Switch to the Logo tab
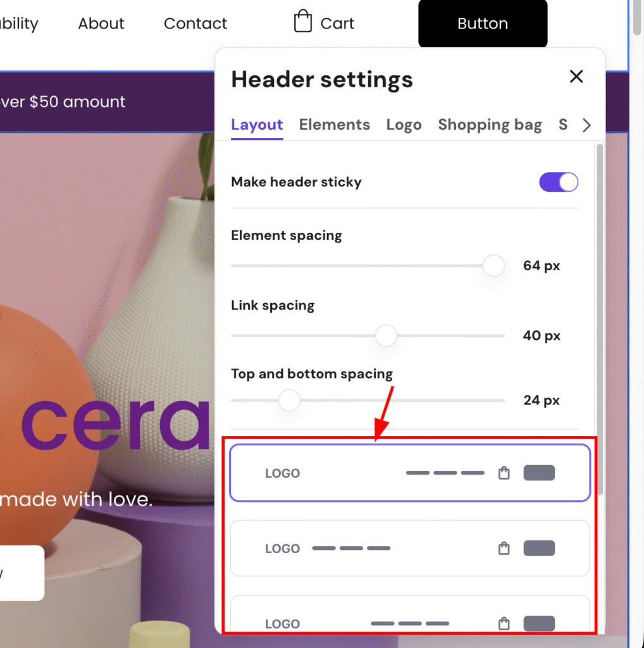 [x=404, y=125]
